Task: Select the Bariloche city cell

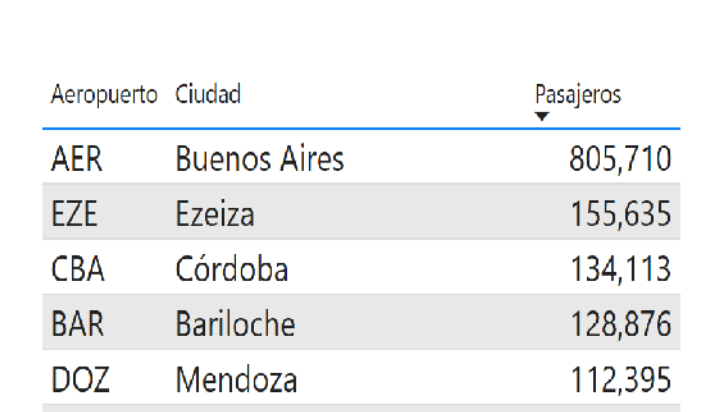Action: (235, 323)
